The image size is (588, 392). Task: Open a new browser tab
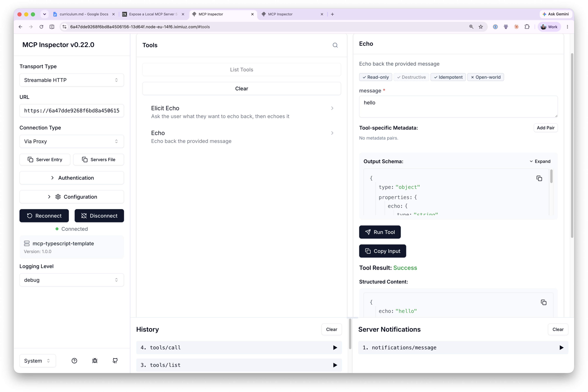coord(332,14)
